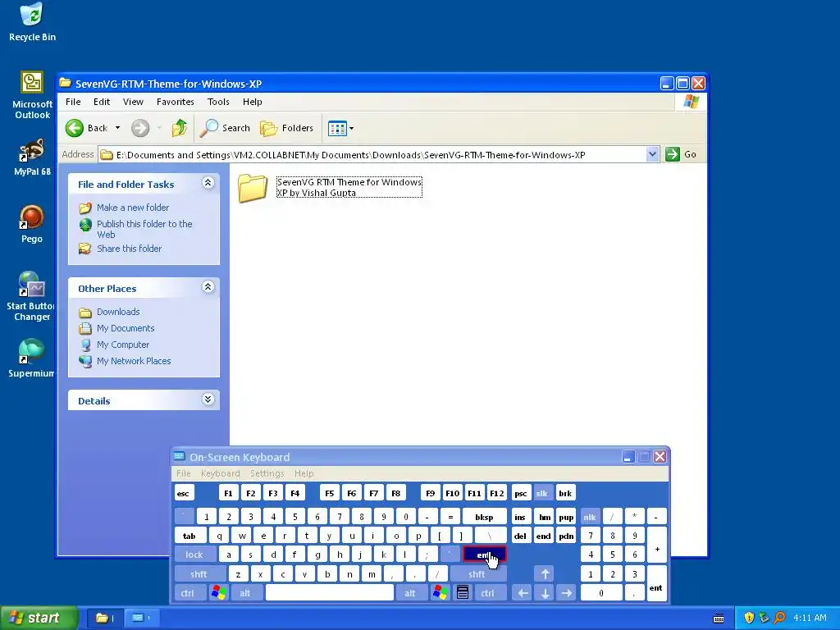Click the security shield tray icon
840x630 pixels.
[748, 618]
